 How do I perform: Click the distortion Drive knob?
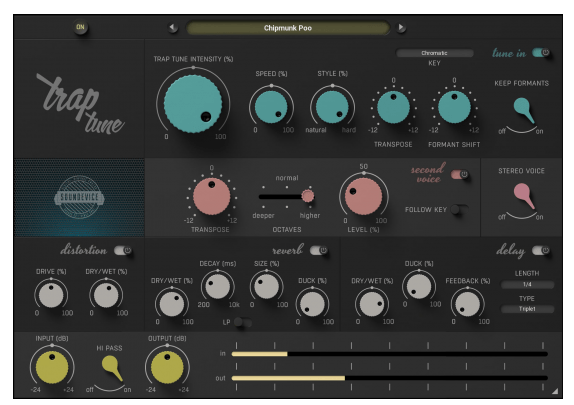click(x=51, y=295)
